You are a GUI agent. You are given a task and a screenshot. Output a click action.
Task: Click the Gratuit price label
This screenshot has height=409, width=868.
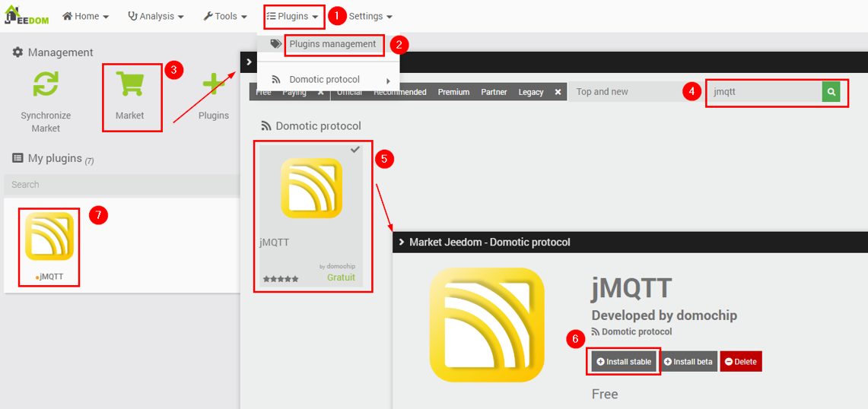(341, 277)
